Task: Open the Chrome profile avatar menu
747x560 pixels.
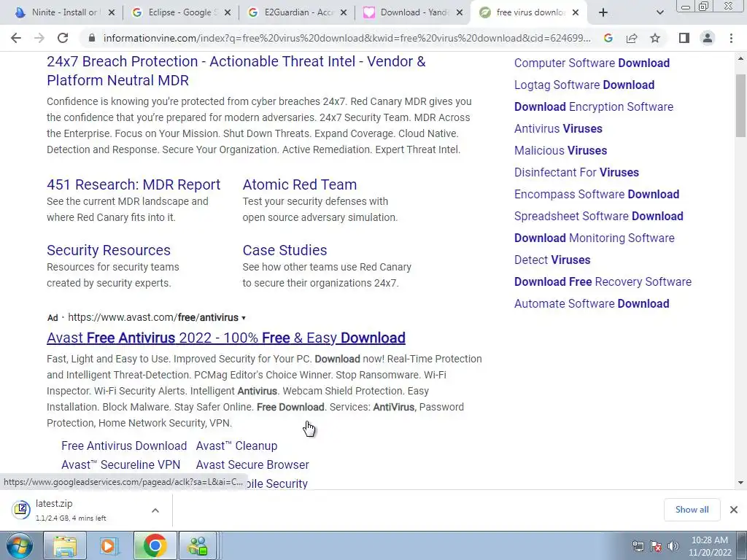Action: [x=708, y=38]
